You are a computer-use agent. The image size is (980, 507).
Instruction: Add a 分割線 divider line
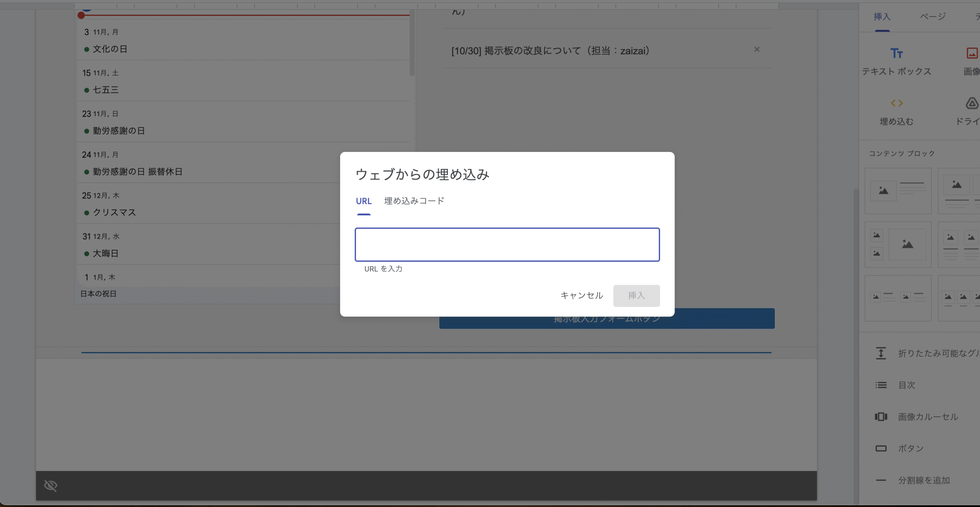[x=923, y=480]
